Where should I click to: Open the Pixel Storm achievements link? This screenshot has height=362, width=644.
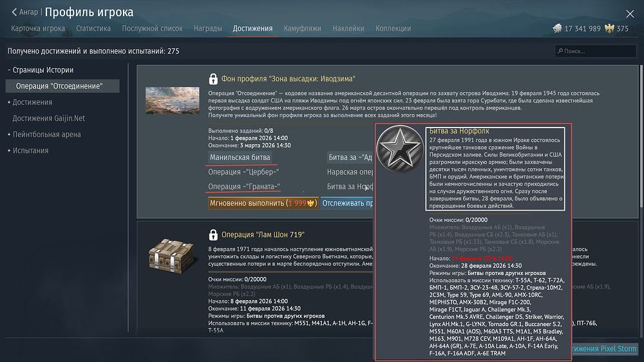tap(605, 348)
